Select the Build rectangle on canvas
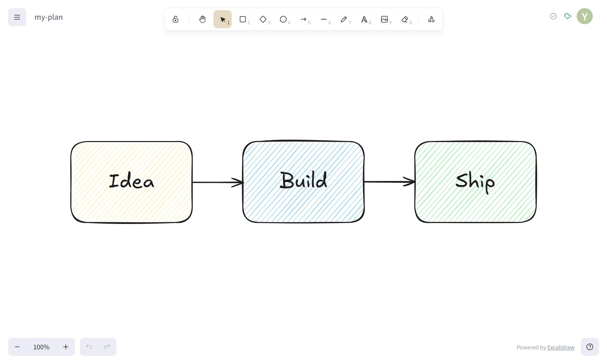 [303, 182]
